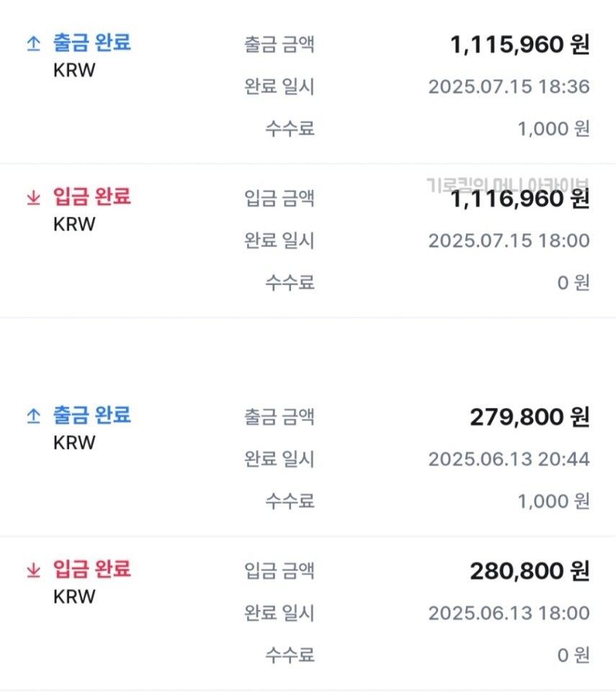Click the completion time 2025.06.13 18:00
This screenshot has height=692, width=616.
click(509, 613)
